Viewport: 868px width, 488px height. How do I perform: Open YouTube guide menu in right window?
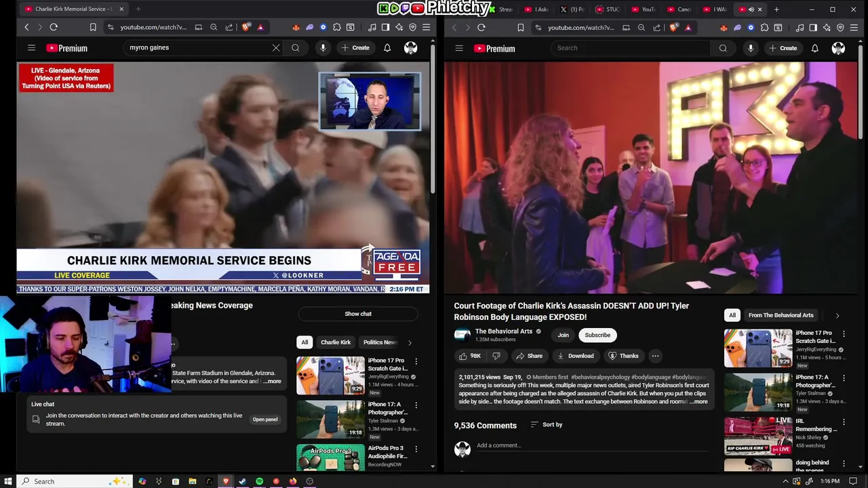(459, 48)
